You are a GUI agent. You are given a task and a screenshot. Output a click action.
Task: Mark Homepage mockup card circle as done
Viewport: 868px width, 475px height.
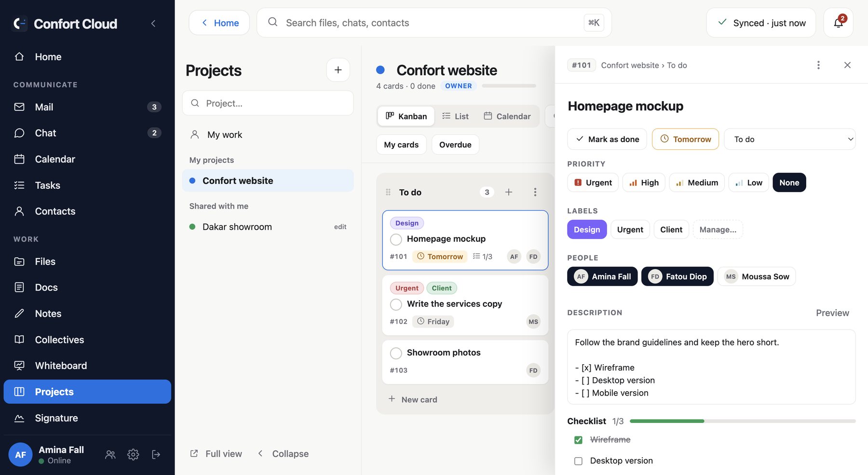[396, 239]
